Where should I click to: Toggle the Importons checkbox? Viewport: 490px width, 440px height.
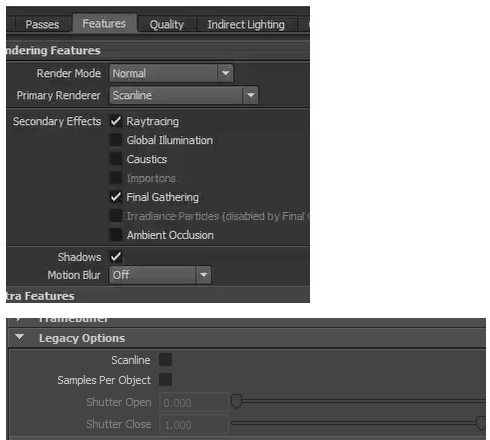116,178
